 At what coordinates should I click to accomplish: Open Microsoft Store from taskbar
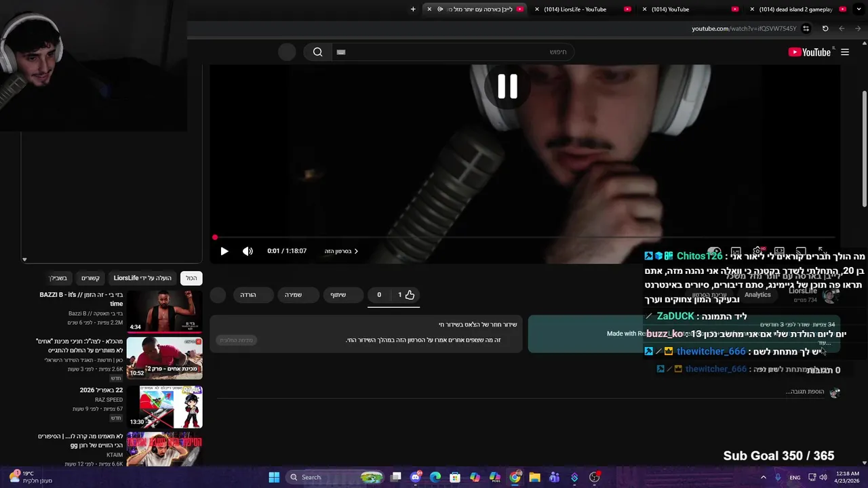(455, 477)
